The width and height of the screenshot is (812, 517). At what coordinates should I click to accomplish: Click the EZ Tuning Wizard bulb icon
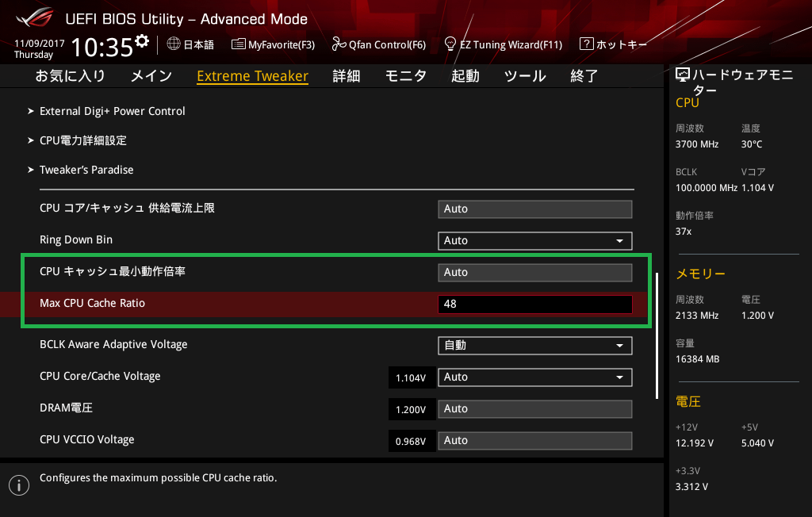(450, 44)
